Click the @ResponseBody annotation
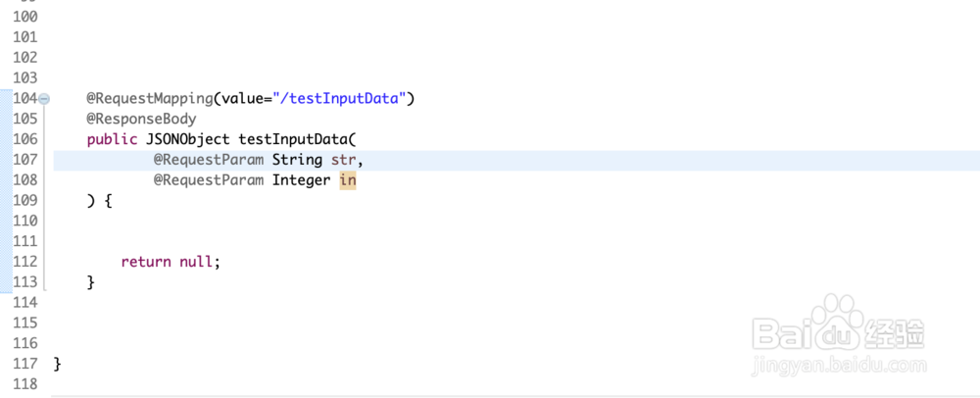This screenshot has height=398, width=980. (141, 119)
